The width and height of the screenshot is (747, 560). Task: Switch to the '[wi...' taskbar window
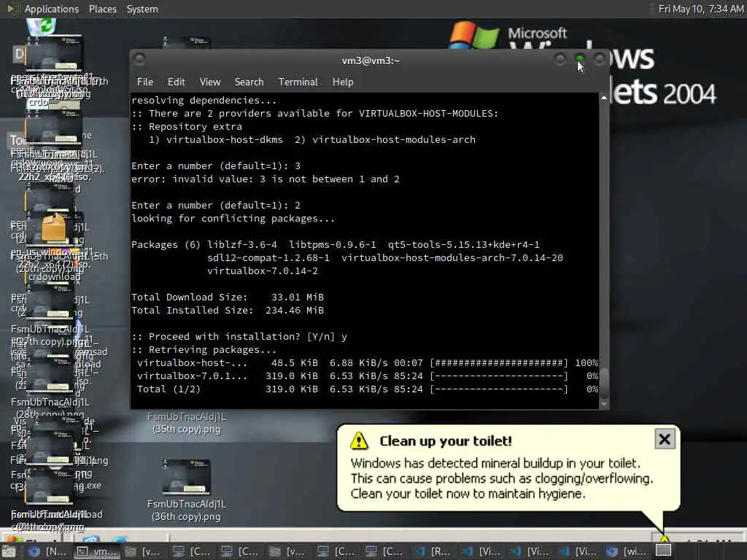627,551
